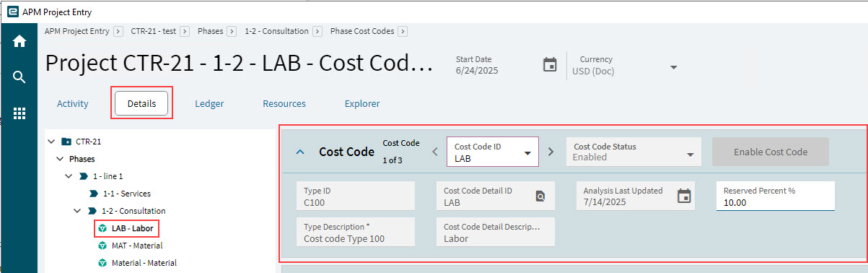Image resolution: width=868 pixels, height=273 pixels.
Task: Open the Explorer tab
Action: point(362,103)
